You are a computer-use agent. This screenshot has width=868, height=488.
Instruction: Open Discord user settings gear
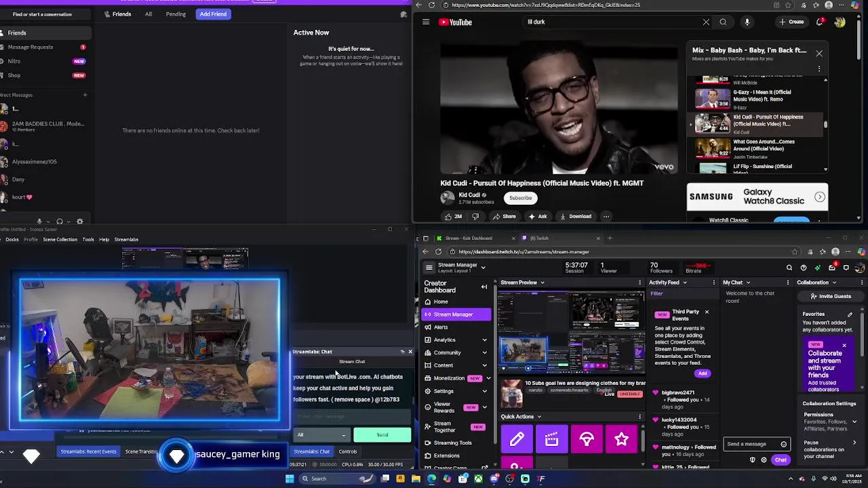(80, 221)
